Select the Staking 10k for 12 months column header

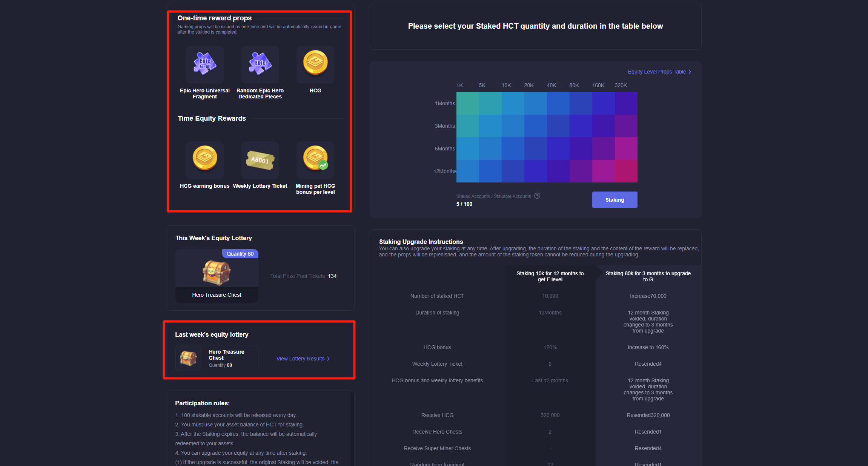pyautogui.click(x=550, y=276)
